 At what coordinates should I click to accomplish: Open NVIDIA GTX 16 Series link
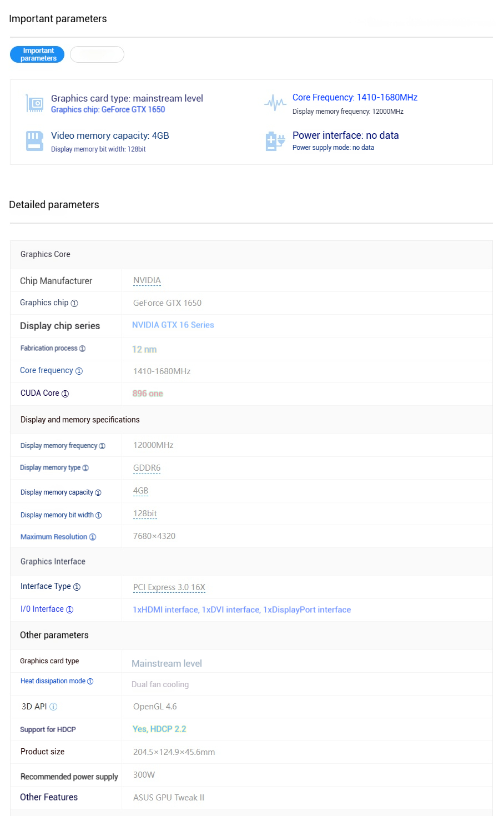[173, 325]
